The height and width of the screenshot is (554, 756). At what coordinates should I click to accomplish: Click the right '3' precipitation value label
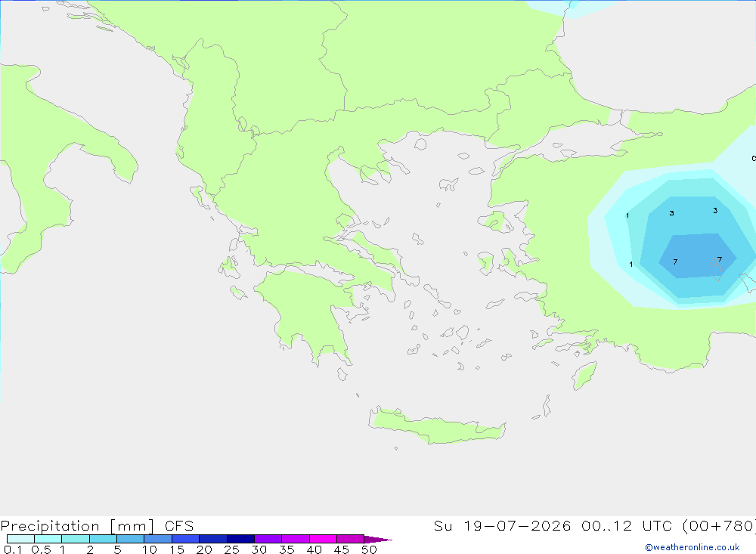coord(715,210)
